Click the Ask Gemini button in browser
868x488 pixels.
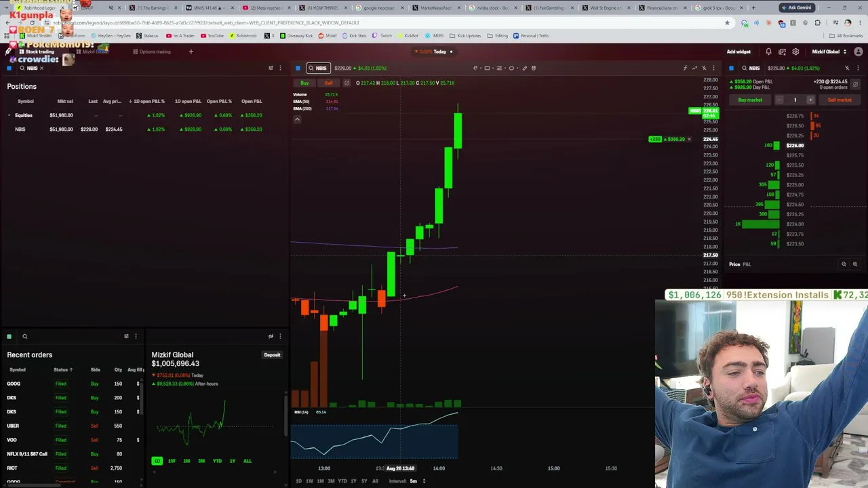(x=796, y=7)
